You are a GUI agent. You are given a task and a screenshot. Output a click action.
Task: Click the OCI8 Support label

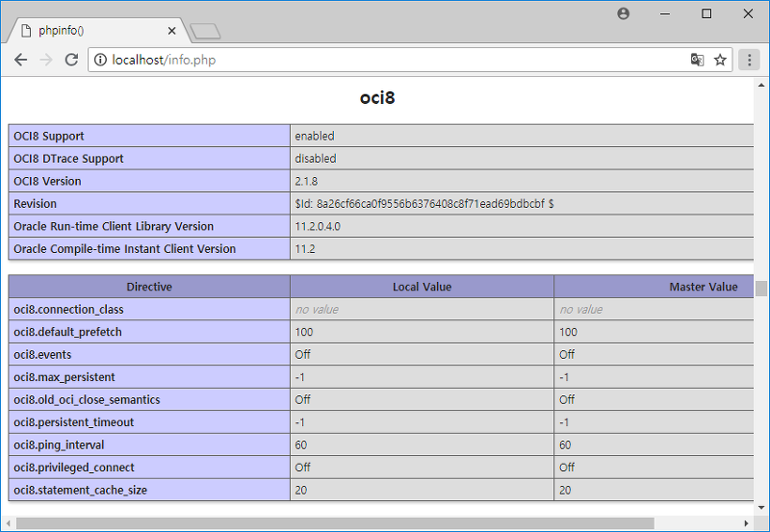[49, 136]
